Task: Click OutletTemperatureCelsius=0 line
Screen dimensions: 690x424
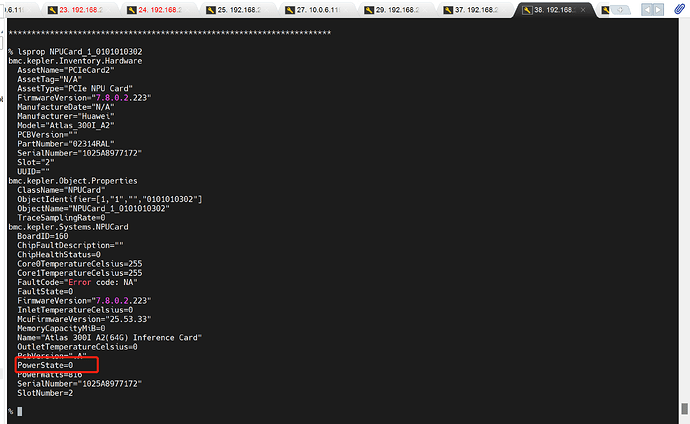Action: pyautogui.click(x=77, y=347)
